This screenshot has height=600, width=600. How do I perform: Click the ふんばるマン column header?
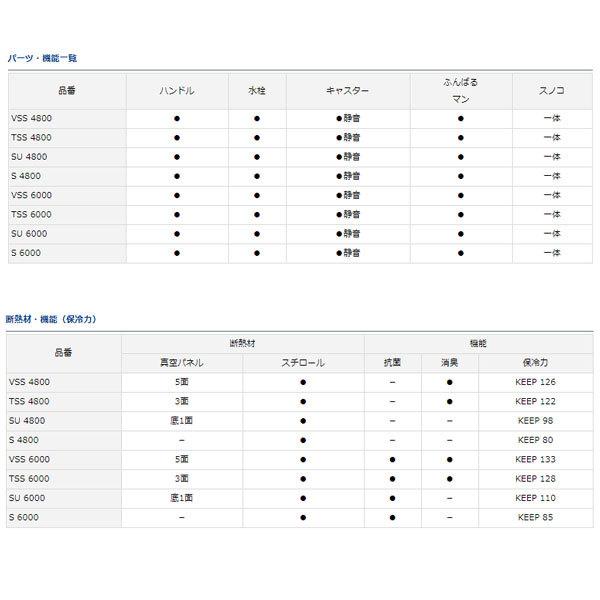[460, 90]
